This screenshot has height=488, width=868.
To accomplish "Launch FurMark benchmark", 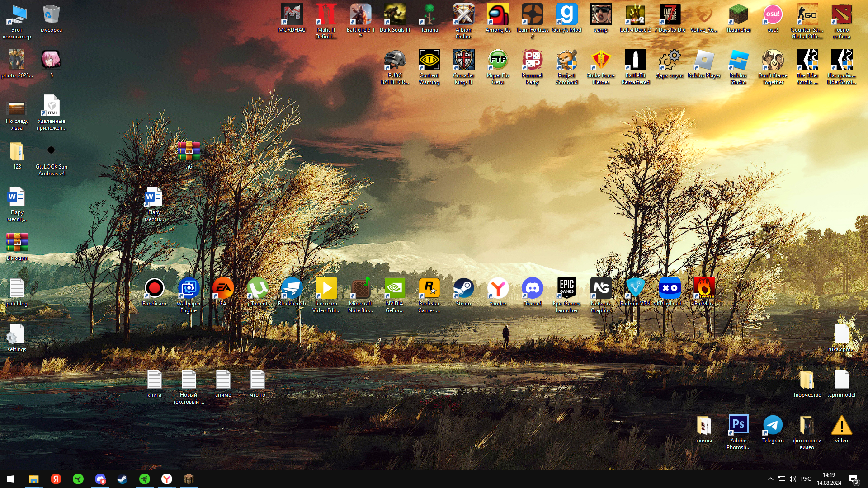I will [704, 292].
